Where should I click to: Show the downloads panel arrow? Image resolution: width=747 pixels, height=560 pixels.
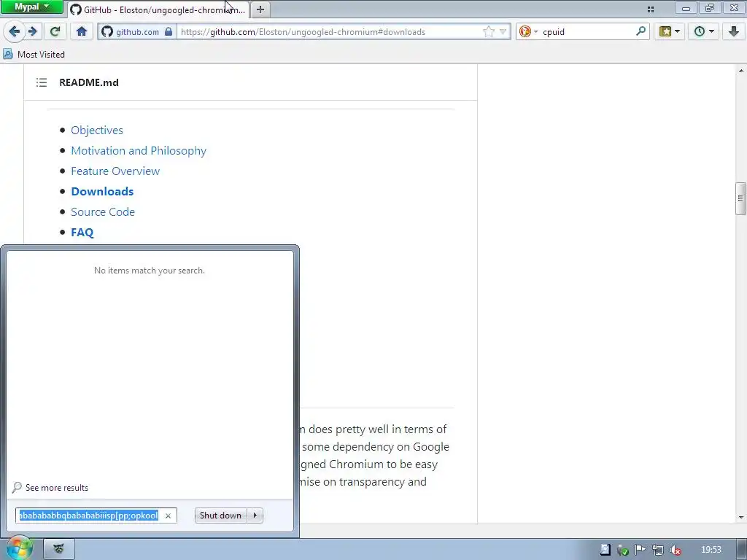pyautogui.click(x=734, y=32)
